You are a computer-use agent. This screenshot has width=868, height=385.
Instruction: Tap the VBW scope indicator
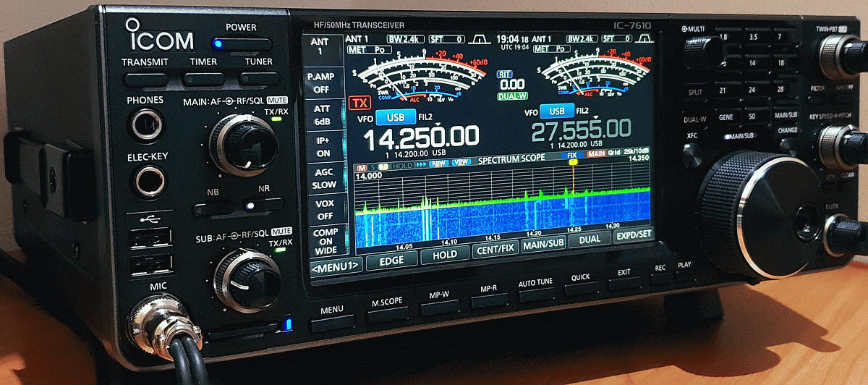point(460,162)
